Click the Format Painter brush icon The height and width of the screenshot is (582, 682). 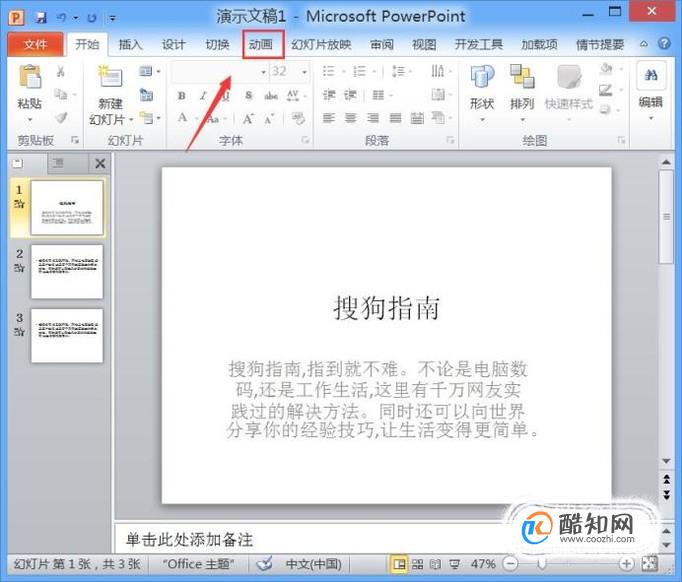point(61,117)
